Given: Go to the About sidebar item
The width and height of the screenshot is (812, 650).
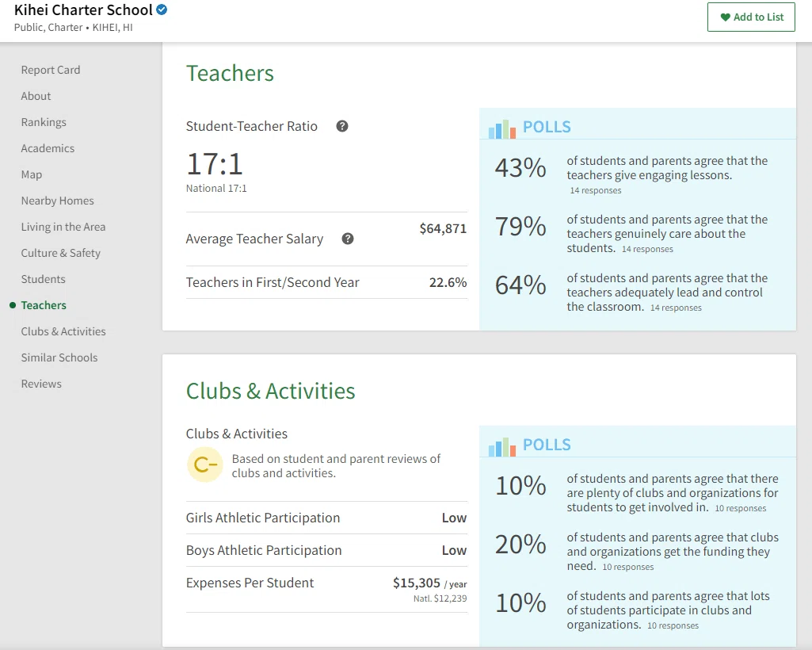Looking at the screenshot, I should click(36, 96).
